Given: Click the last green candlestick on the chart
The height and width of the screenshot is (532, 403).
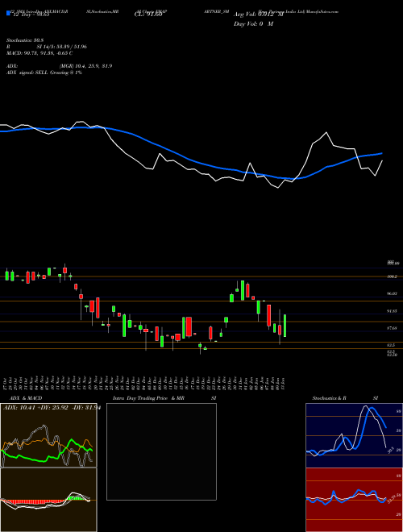Looking at the screenshot, I should [x=285, y=326].
